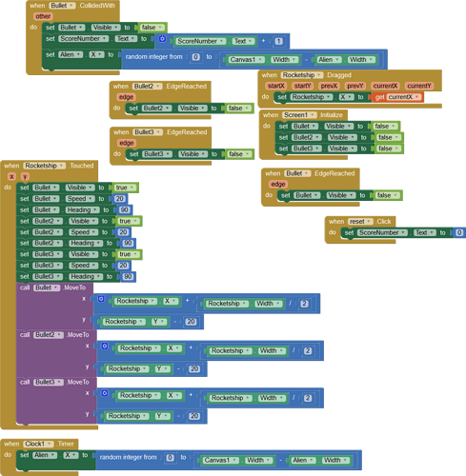Open mutator gear in Bullet3.MoveTo x addition

(x=105, y=393)
